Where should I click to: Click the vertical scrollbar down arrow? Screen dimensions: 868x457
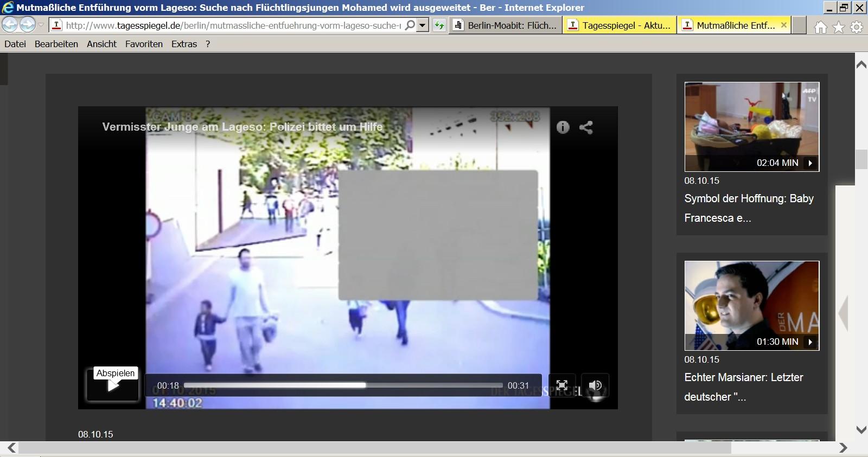(861, 429)
